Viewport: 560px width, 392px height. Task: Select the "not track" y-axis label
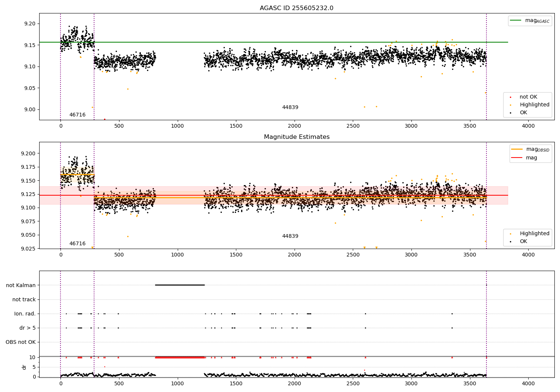[24, 299]
